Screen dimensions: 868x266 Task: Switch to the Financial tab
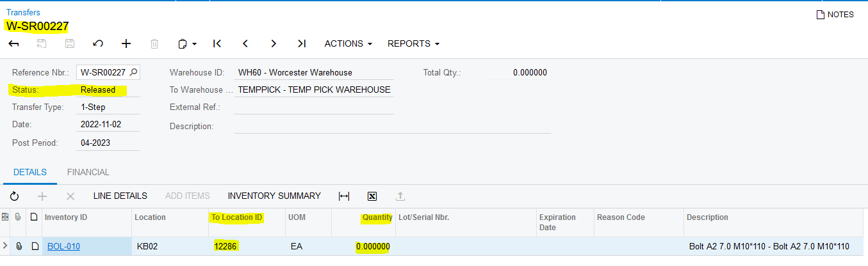tap(88, 172)
